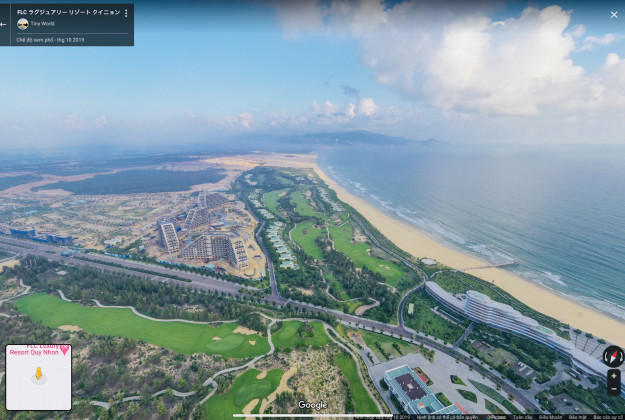Click the Tiny World contributor avatar
This screenshot has height=420, width=625.
coord(23,24)
